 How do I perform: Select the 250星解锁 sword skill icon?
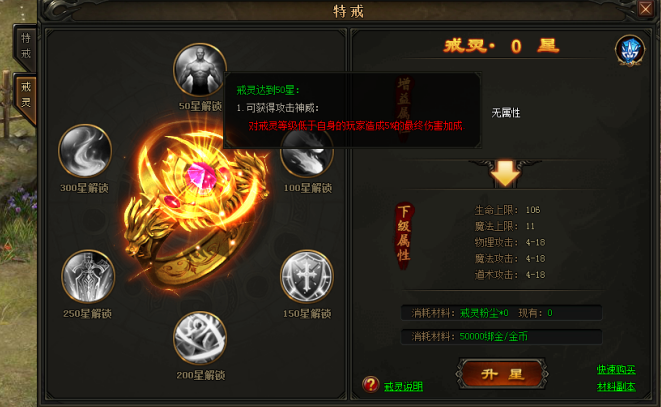coord(88,276)
